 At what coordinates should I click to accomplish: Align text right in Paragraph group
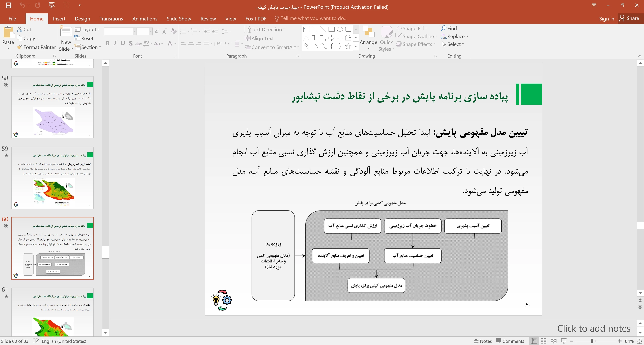click(199, 43)
